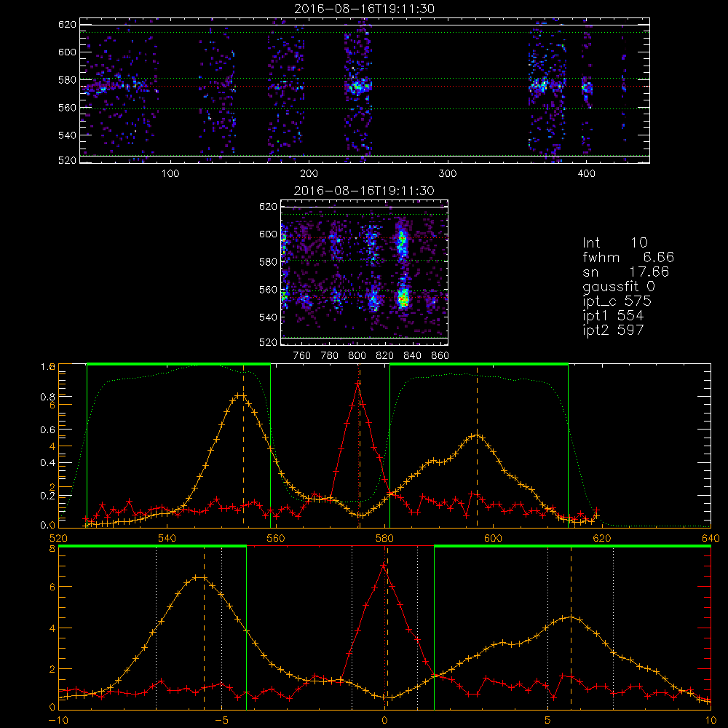
Task: Click y-axis label 580 of top image
Action: [x=67, y=80]
